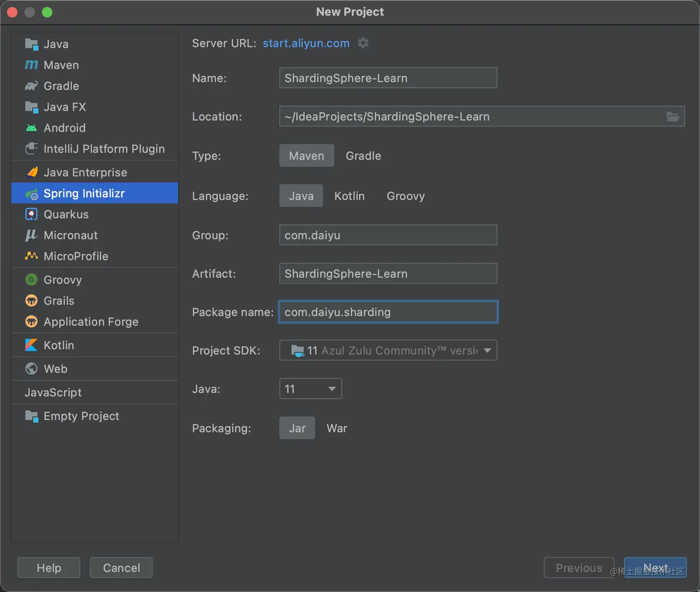The width and height of the screenshot is (700, 592).
Task: Click the Maven icon in sidebar
Action: [31, 65]
